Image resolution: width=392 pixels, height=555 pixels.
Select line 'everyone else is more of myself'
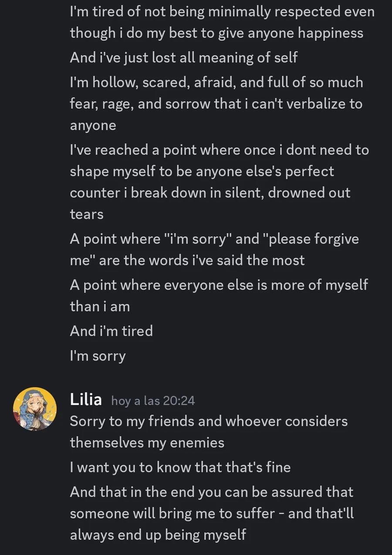click(219, 285)
